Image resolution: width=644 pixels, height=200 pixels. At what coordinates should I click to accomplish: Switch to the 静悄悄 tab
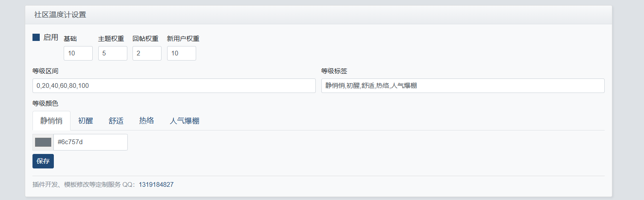[x=51, y=121]
